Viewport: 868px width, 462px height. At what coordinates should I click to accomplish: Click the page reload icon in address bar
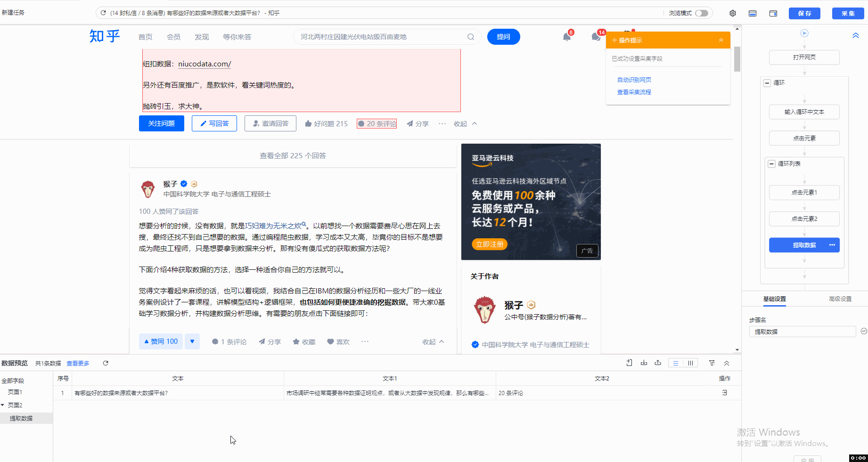(x=103, y=13)
